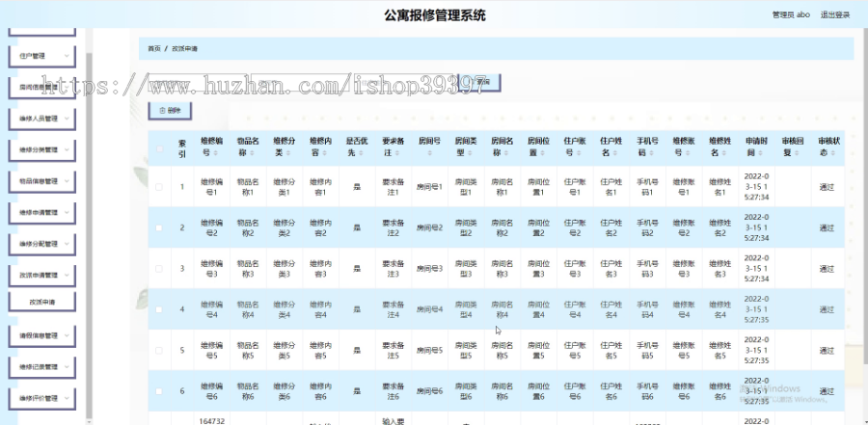Expand the 维修分类管理 sidebar menu

(42, 150)
